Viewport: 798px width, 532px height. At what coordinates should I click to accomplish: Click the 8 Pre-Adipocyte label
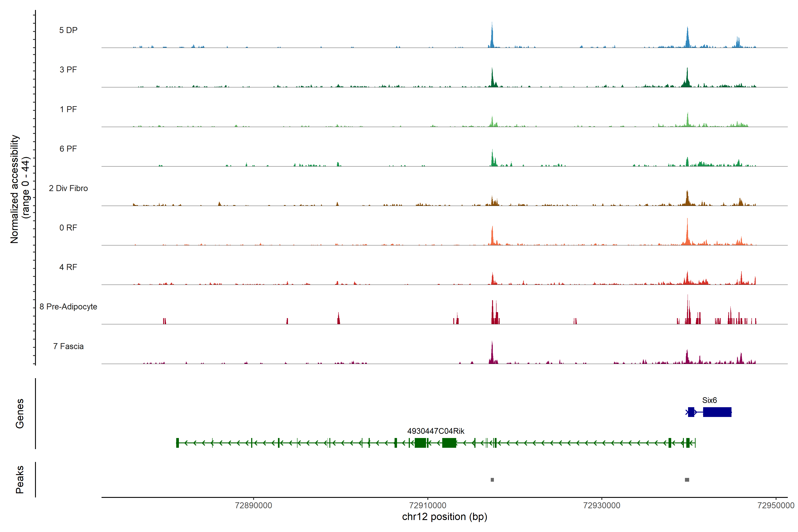pos(68,307)
